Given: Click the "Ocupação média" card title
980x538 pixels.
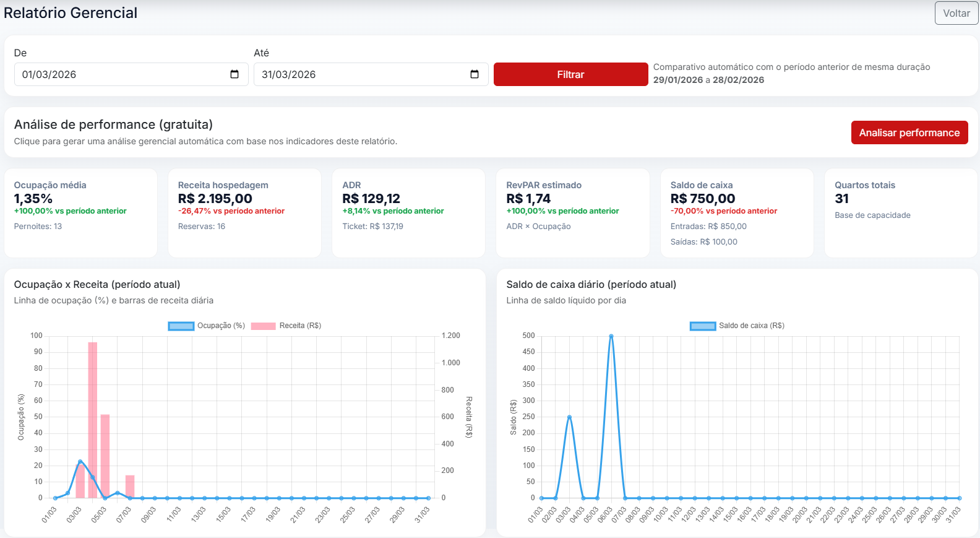Looking at the screenshot, I should click(50, 185).
